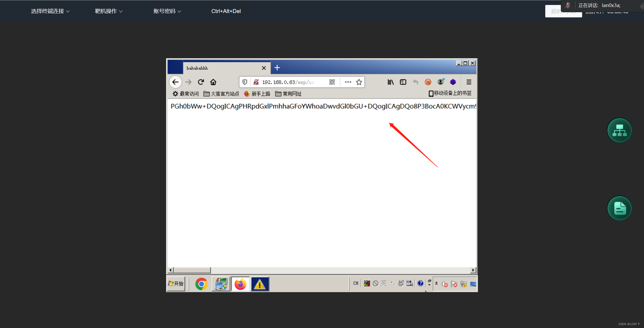Open the QR code icon in address bar
The image size is (644, 328).
pos(332,82)
